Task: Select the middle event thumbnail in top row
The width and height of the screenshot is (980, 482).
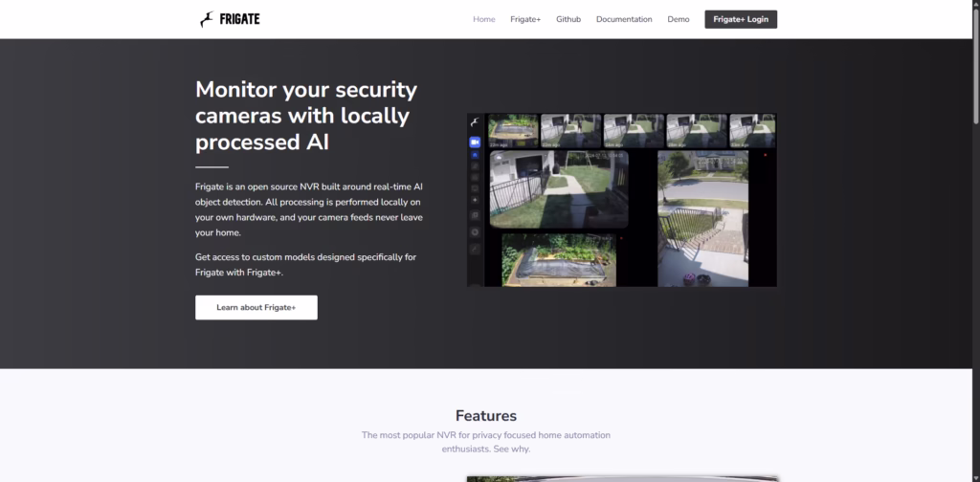Action: click(634, 131)
